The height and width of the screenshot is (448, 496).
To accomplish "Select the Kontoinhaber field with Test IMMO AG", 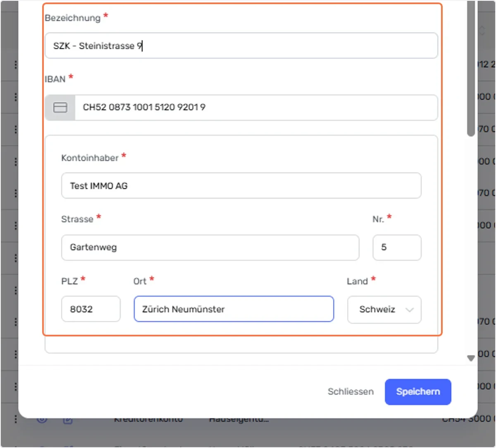I will (x=241, y=186).
